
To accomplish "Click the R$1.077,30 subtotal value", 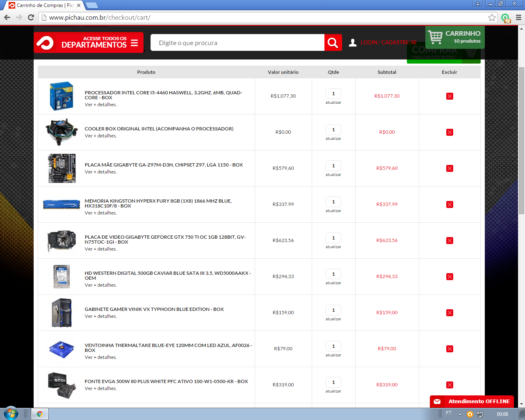I will [387, 96].
